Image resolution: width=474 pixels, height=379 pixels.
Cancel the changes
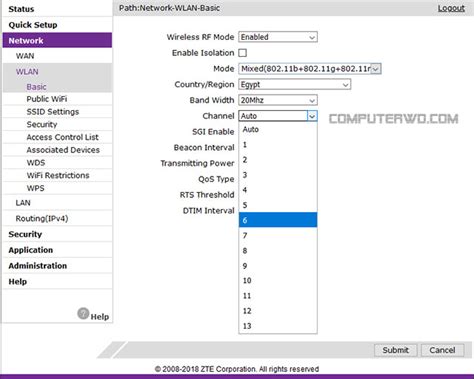click(442, 350)
